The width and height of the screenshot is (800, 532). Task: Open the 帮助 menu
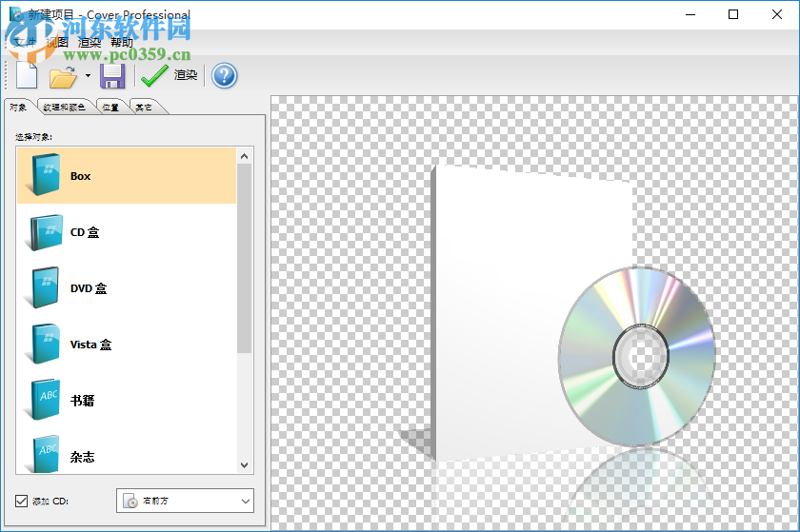pos(122,42)
